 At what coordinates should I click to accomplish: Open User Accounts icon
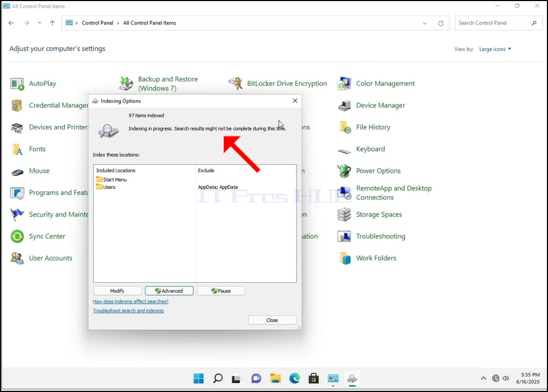(17, 259)
